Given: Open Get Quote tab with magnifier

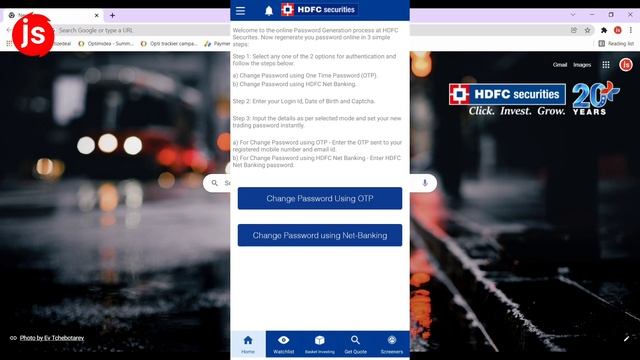Looking at the screenshot, I should point(356,344).
